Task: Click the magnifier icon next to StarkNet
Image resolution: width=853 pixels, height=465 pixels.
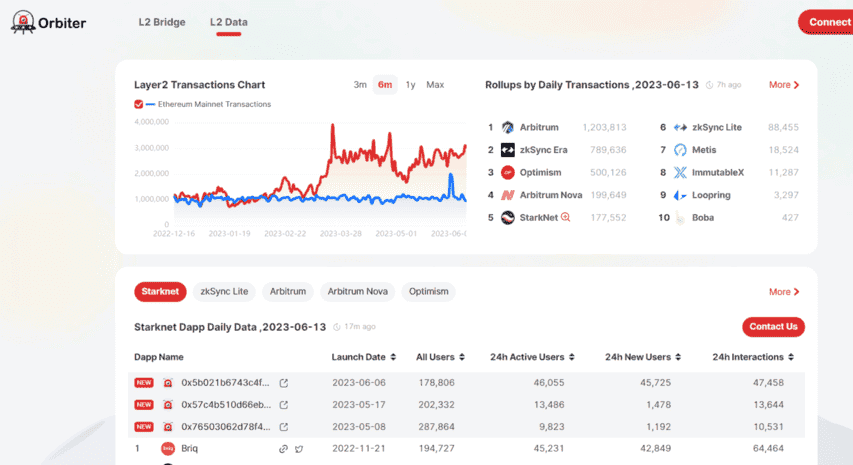Action: pyautogui.click(x=566, y=217)
